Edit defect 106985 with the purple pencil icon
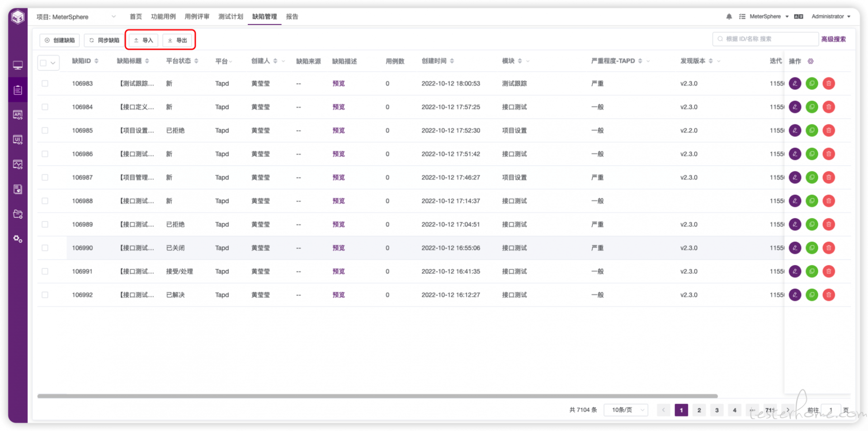Image resolution: width=868 pixels, height=431 pixels. pos(795,130)
